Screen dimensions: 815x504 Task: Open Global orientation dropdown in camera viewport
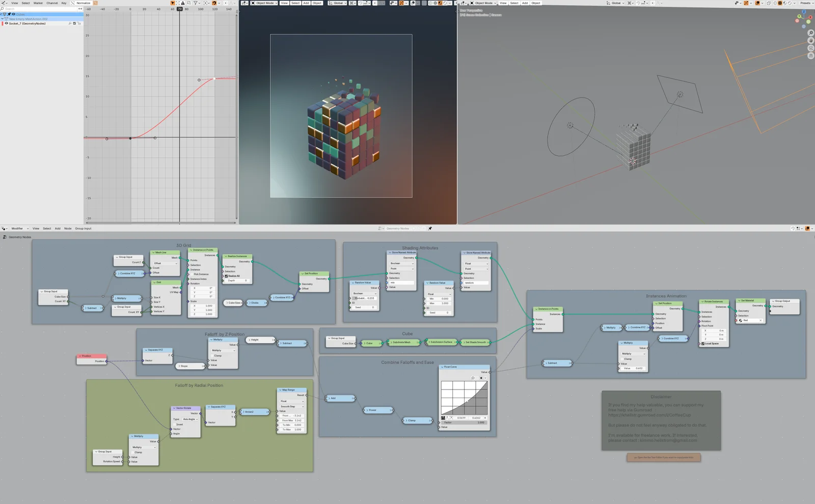[338, 3]
